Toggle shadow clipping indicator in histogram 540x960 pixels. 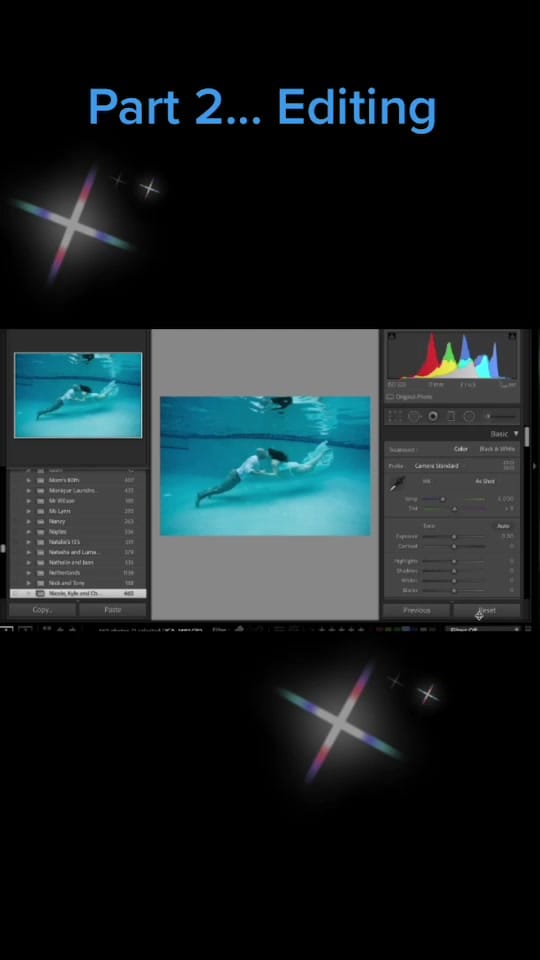pyautogui.click(x=392, y=336)
